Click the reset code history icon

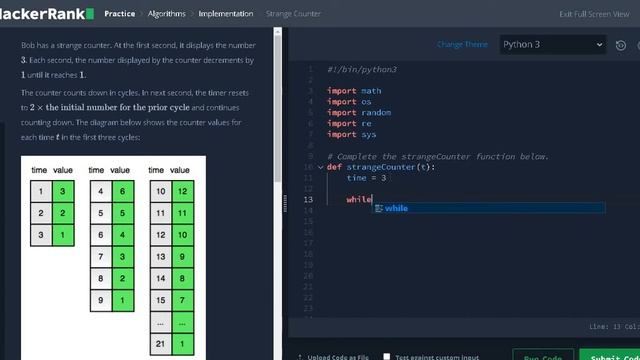tap(620, 45)
